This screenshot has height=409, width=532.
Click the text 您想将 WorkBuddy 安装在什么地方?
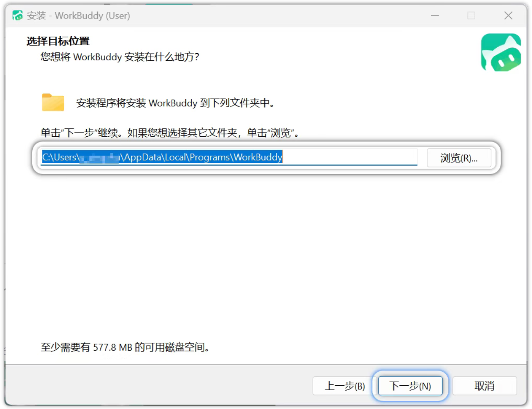click(x=120, y=57)
